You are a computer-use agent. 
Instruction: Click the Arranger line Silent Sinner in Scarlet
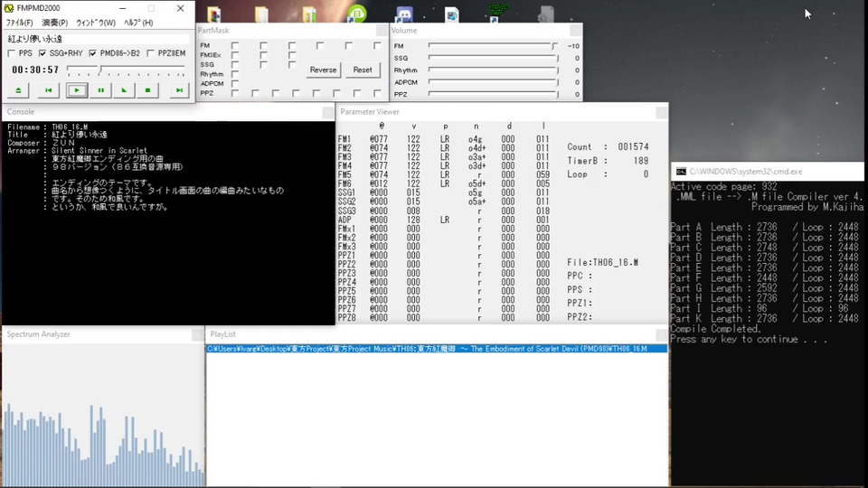tap(78, 151)
